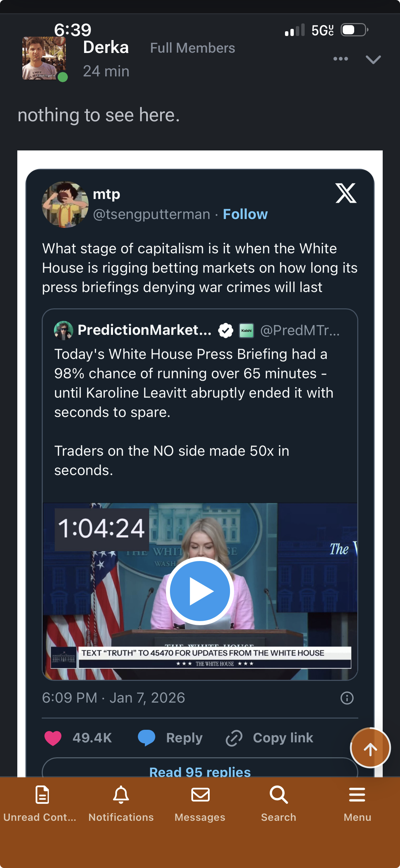Open the three-dot post options menu
The width and height of the screenshot is (400, 868).
(341, 59)
